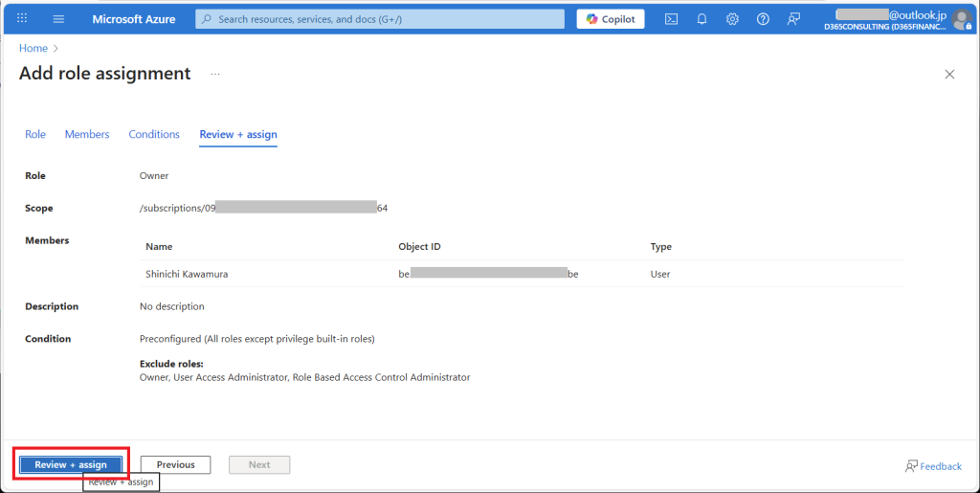
Task: Switch to the Role tab
Action: click(35, 135)
